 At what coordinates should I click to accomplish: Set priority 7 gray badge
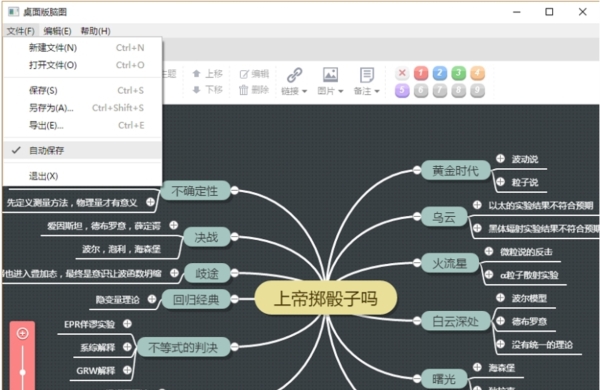[440, 91]
